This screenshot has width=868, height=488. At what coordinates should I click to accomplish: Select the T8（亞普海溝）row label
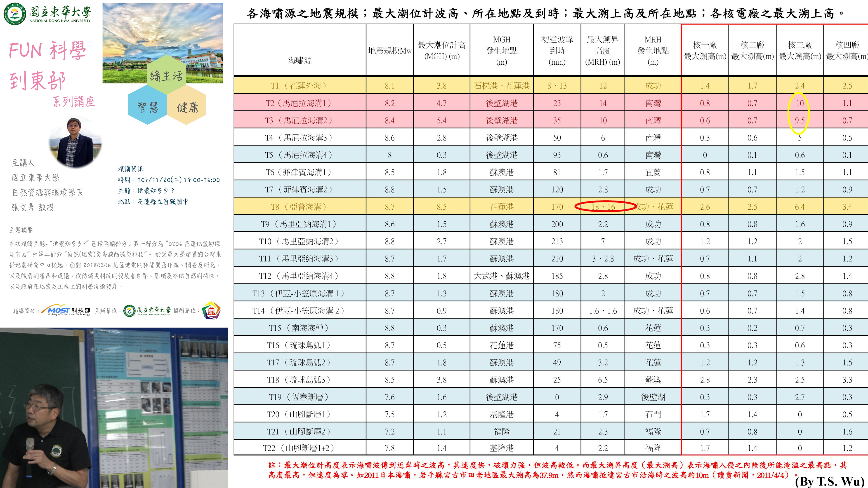click(x=299, y=207)
